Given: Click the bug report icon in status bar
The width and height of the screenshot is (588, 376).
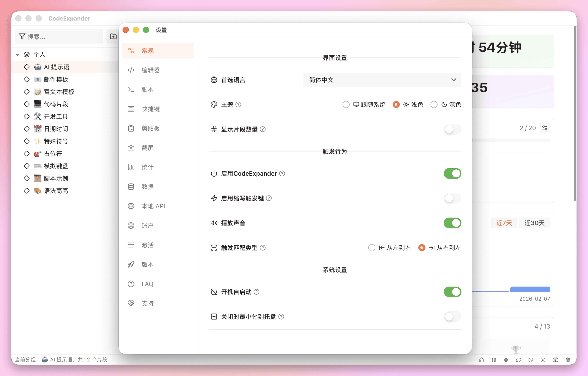Looking at the screenshot, I should (555, 360).
